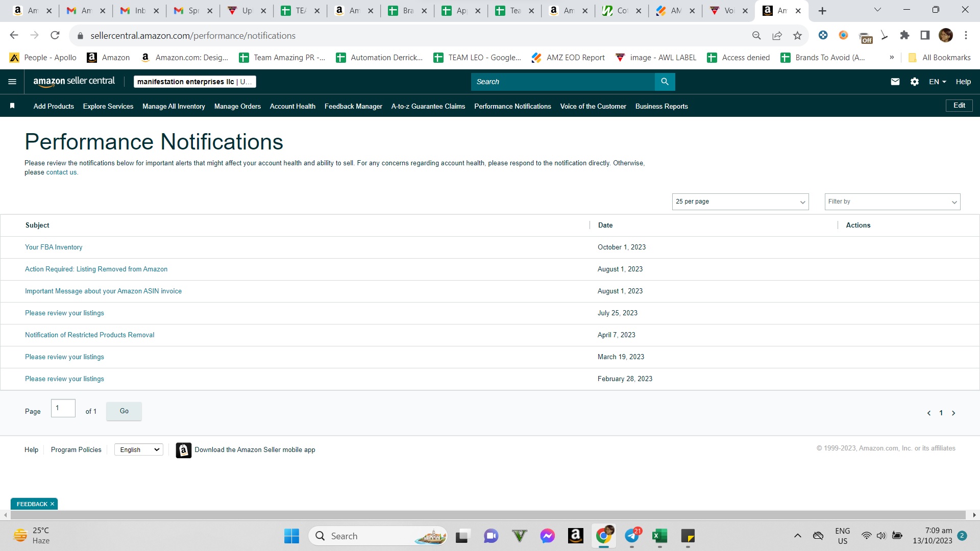
Task: Click the Amazon Seller Central logo
Action: point(74,82)
